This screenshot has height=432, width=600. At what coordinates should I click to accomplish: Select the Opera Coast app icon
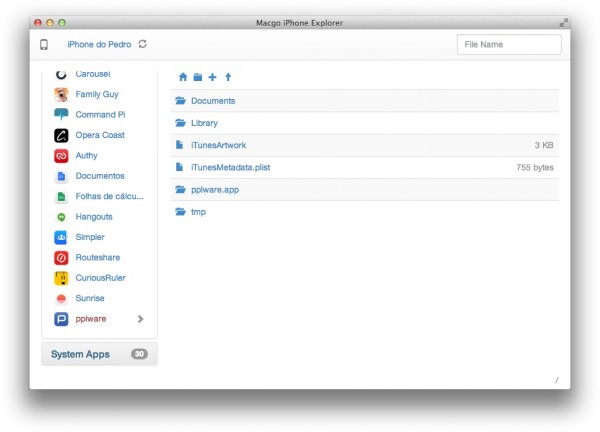[61, 135]
